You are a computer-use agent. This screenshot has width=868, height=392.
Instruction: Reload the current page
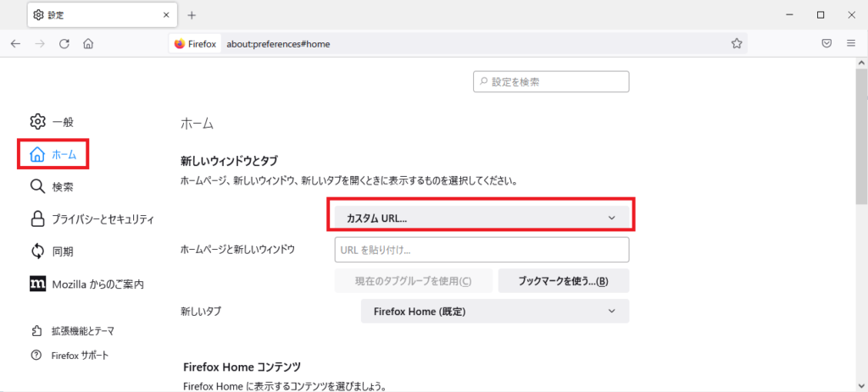tap(64, 44)
